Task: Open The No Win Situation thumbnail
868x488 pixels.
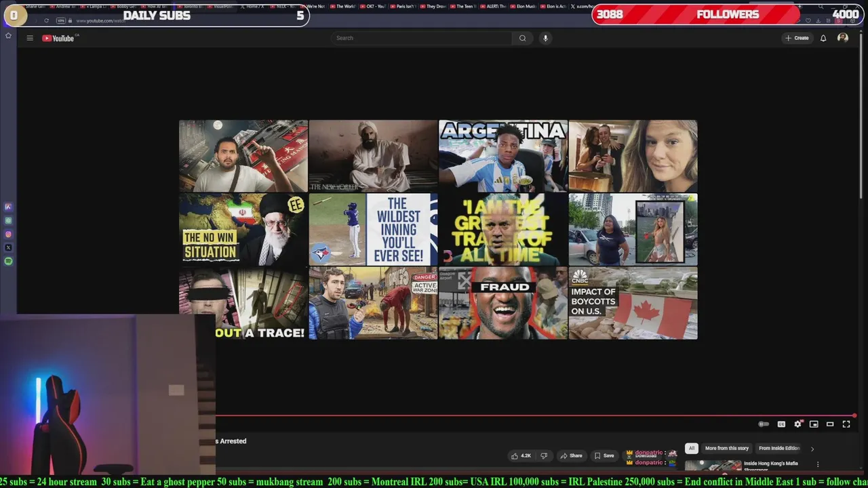Action: (243, 229)
